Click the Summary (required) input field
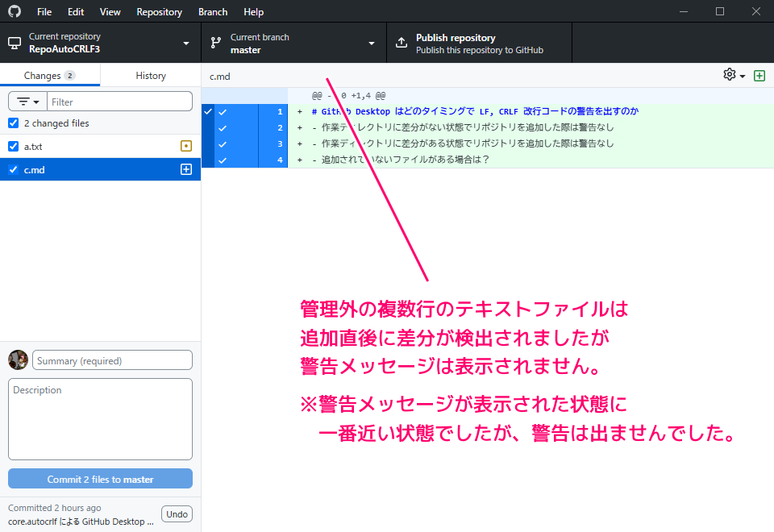The image size is (774, 532). pos(113,360)
